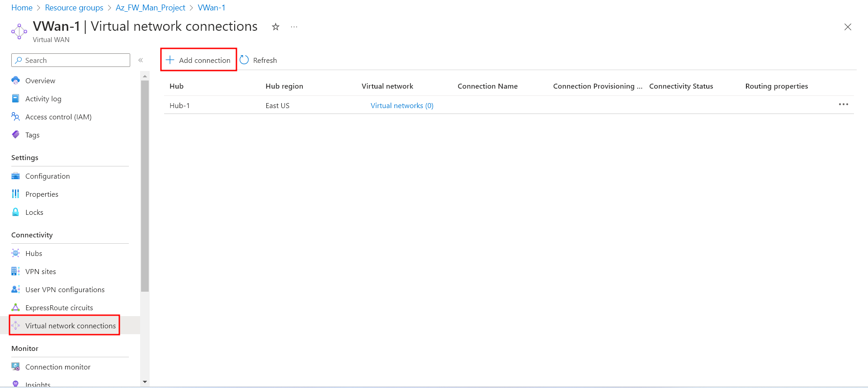Collapse the sidebar with double chevron
The image size is (868, 388).
pyautogui.click(x=141, y=60)
